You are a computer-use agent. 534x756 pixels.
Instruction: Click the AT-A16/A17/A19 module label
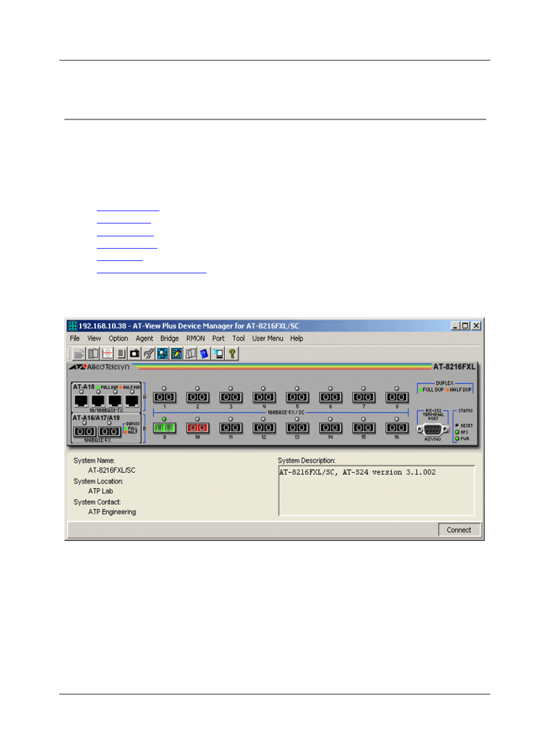[96, 418]
